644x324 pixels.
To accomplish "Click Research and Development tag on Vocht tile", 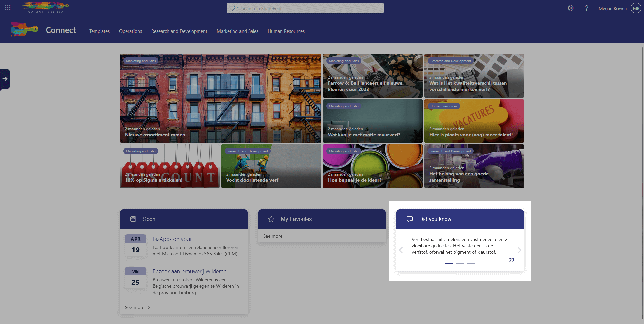I will (x=248, y=151).
